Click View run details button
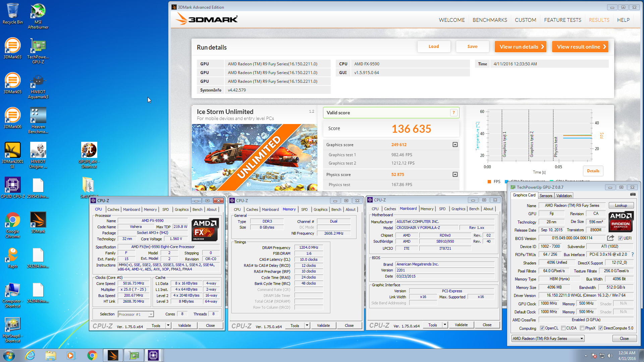Screen dimensions: 644x362 (x=521, y=47)
